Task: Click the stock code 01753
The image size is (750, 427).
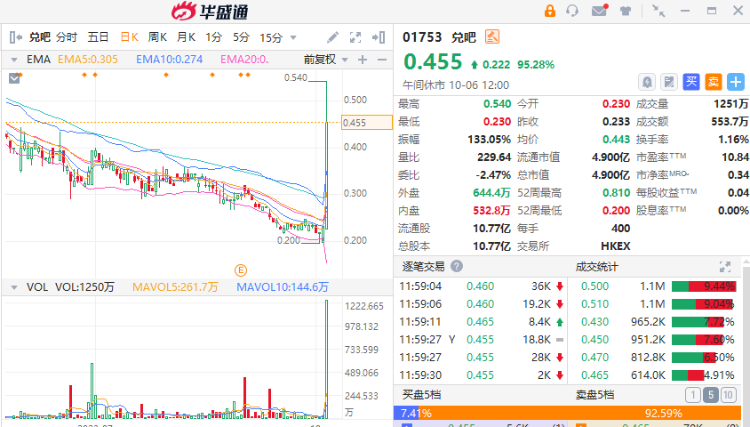Action: (422, 37)
